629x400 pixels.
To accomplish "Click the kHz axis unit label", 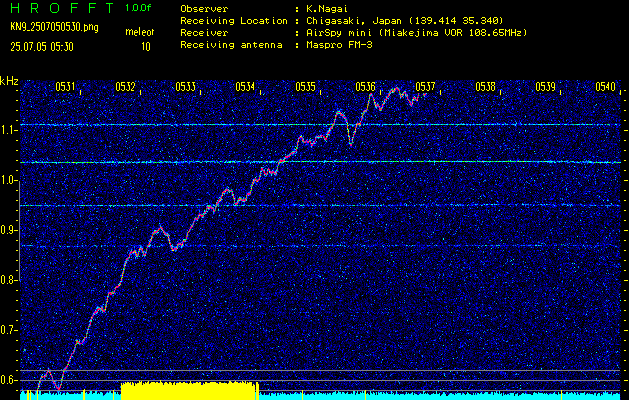I will click(9, 81).
